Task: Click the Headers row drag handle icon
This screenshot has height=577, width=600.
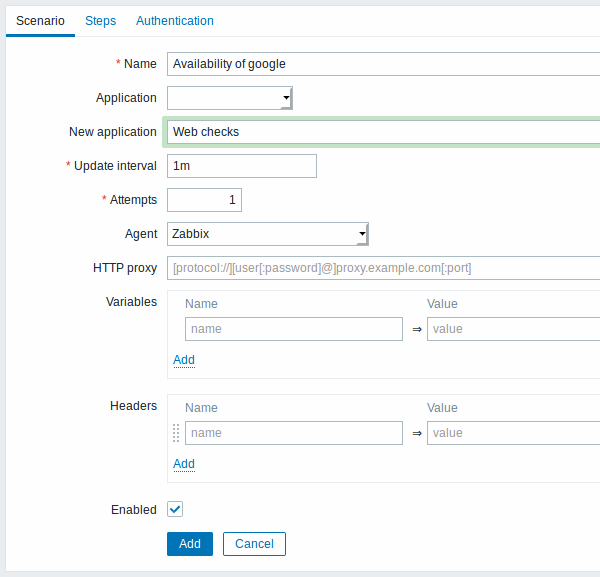Action: pos(176,433)
